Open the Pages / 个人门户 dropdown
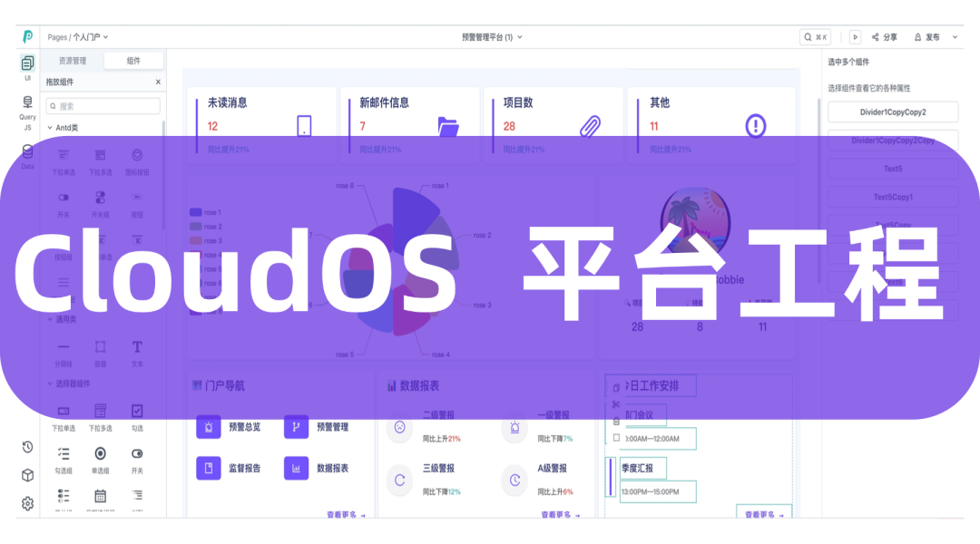This screenshot has width=980, height=544. point(78,37)
